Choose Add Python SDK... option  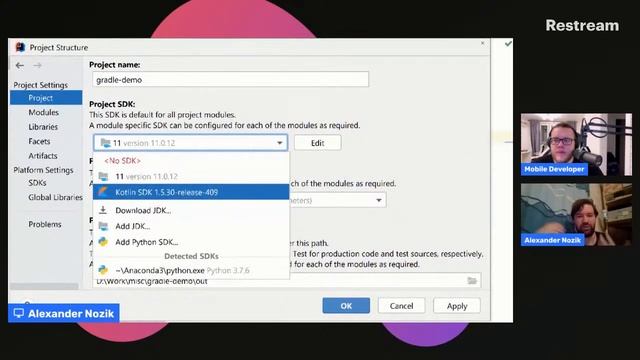coord(191,242)
